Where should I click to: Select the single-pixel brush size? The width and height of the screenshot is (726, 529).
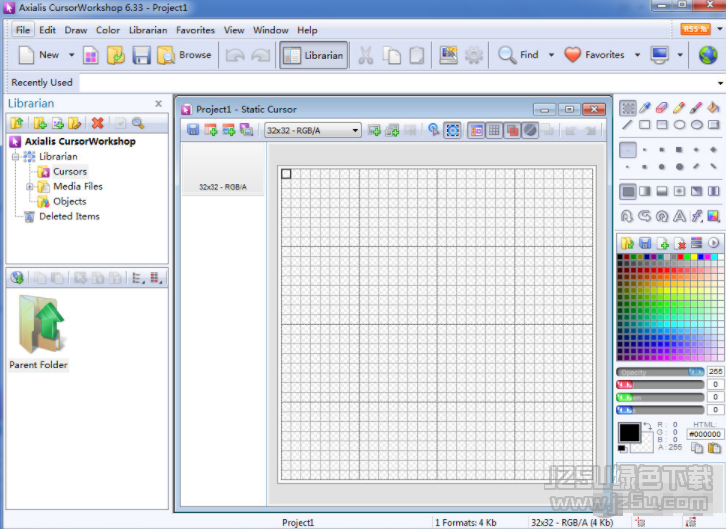point(627,149)
